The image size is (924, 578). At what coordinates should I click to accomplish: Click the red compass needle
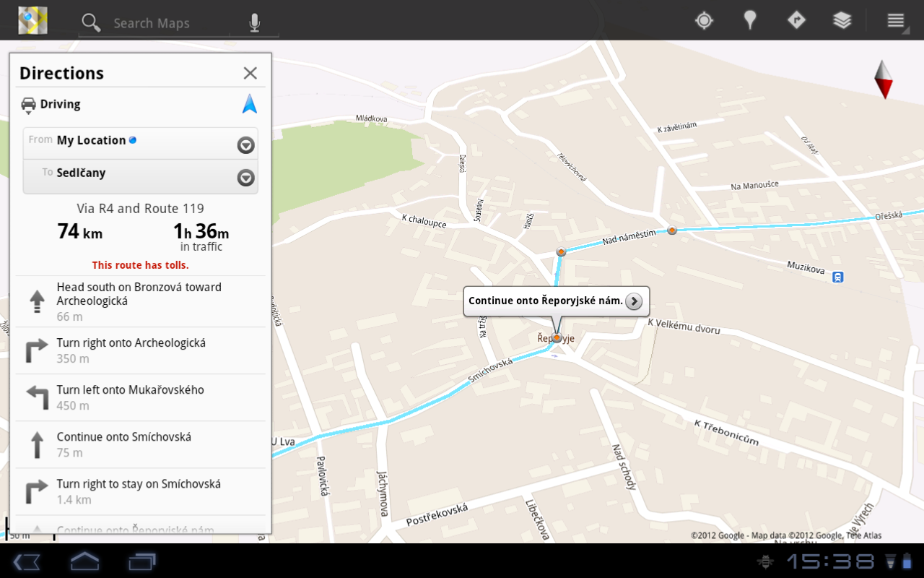coord(884,79)
